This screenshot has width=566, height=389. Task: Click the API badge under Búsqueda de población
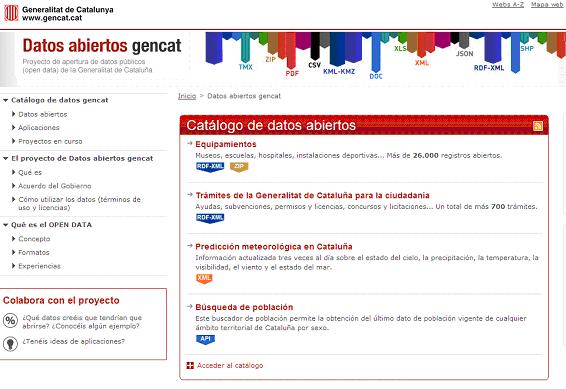(205, 339)
